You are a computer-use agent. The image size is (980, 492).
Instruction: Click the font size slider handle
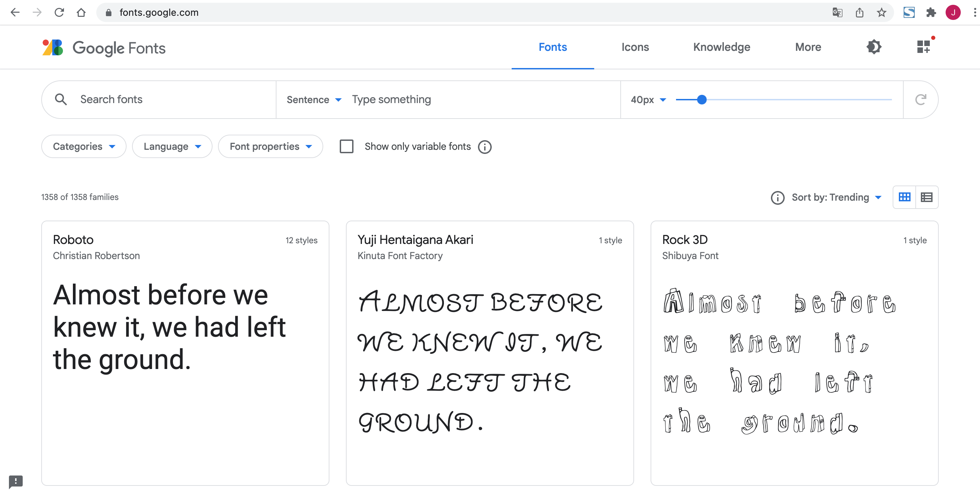click(x=701, y=100)
